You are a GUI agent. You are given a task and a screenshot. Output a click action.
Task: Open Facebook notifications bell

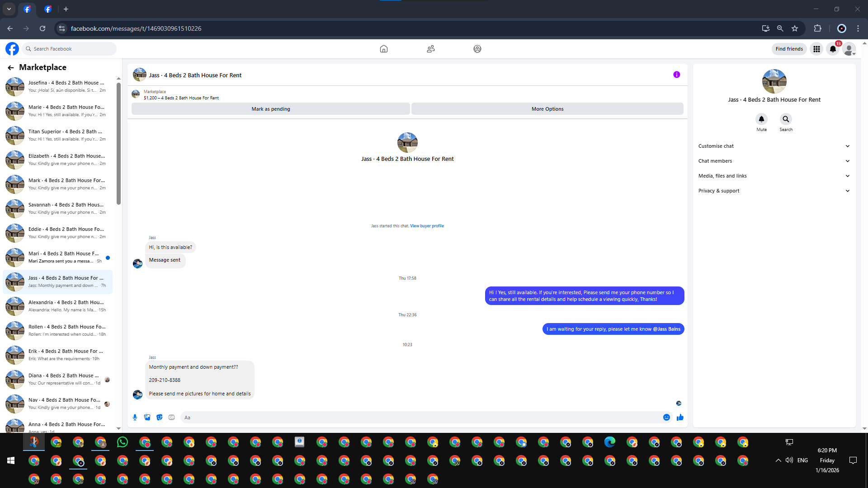833,49
